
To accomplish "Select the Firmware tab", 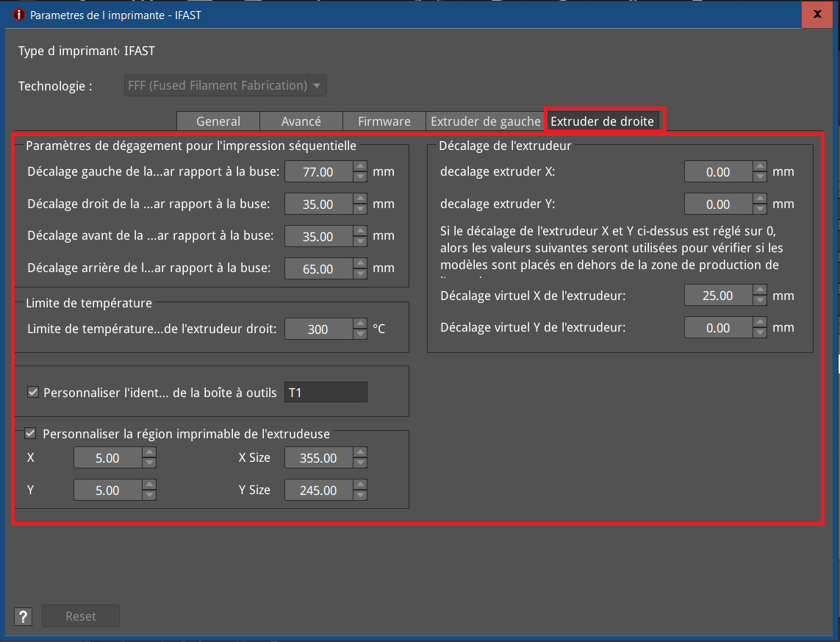I will click(x=384, y=121).
